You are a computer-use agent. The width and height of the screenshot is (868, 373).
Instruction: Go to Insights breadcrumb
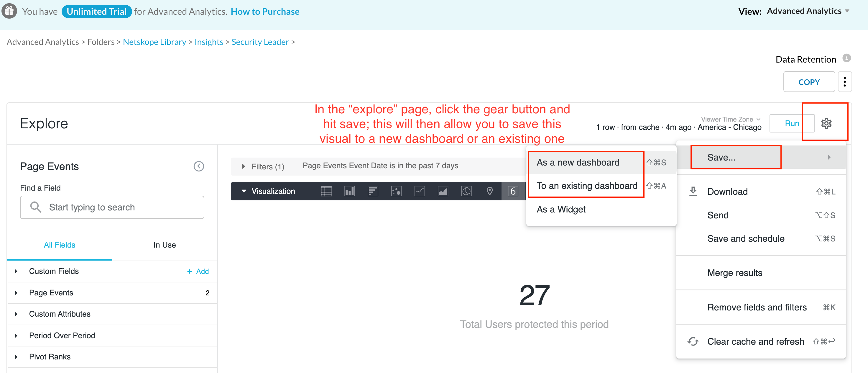pyautogui.click(x=208, y=42)
